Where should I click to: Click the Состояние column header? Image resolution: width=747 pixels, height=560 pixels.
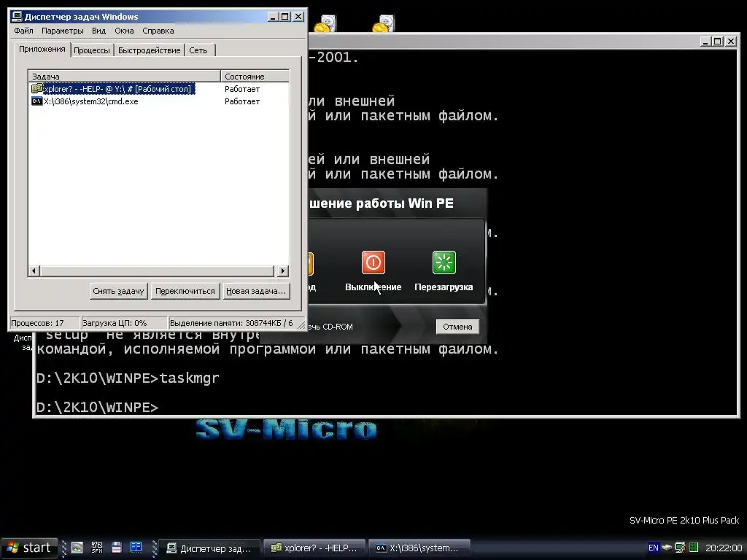[x=255, y=76]
